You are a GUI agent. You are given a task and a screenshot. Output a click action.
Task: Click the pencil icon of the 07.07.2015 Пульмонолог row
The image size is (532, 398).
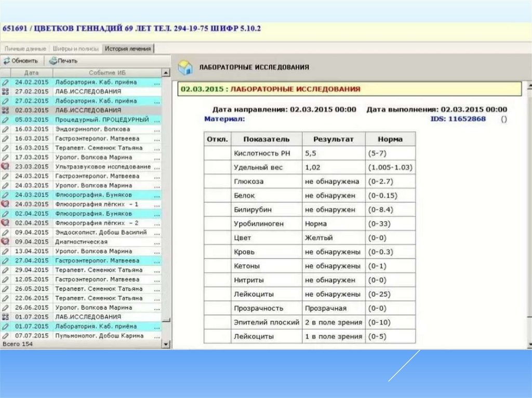5,336
